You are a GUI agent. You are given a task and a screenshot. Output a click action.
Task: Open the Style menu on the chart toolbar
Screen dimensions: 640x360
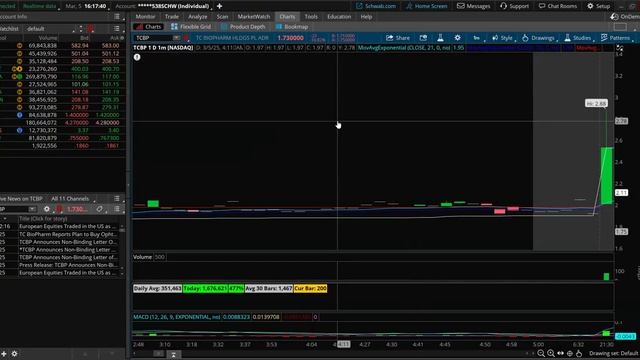tap(502, 38)
